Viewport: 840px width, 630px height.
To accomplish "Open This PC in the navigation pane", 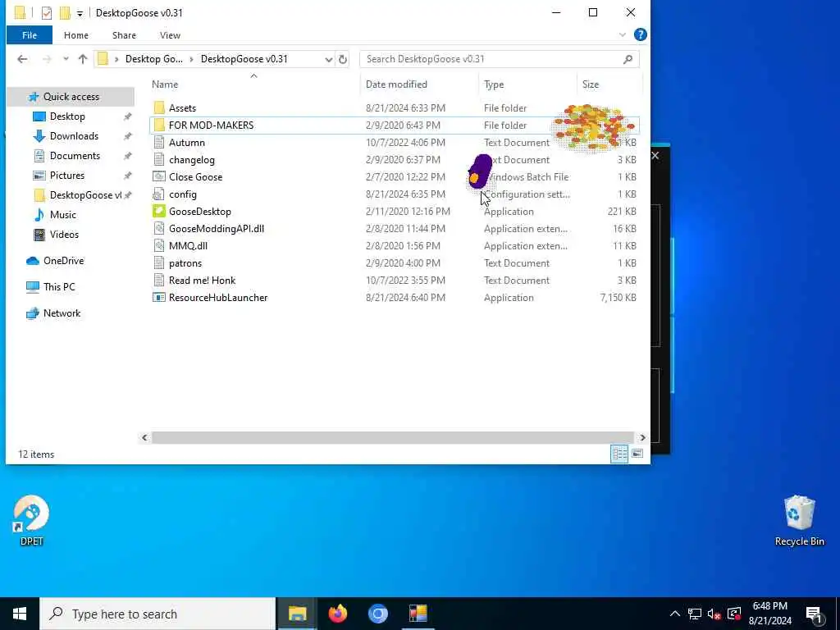I will tap(59, 287).
